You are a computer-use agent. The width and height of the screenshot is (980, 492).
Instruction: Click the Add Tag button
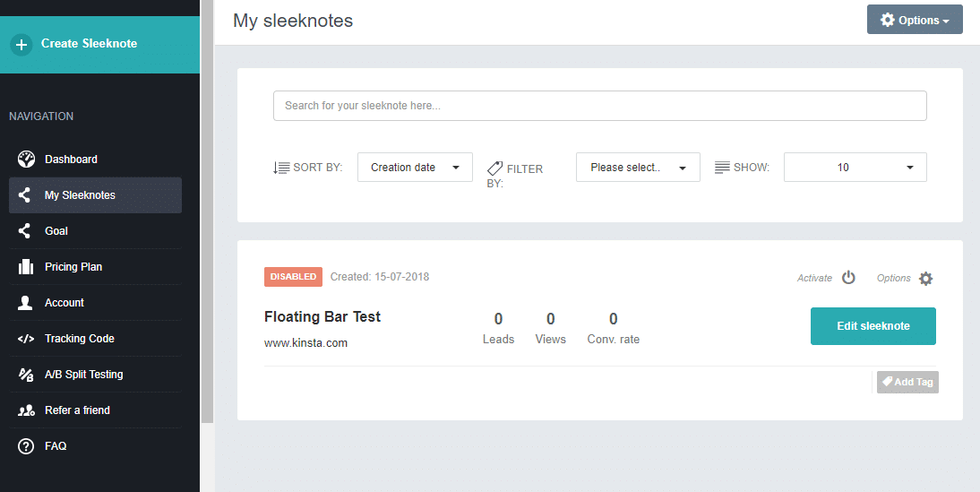(x=907, y=382)
